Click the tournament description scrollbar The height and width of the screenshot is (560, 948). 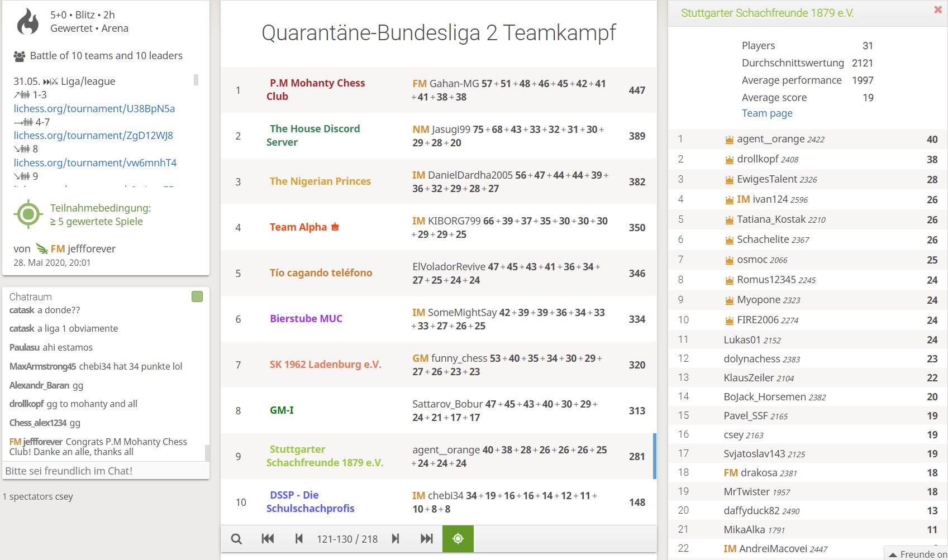[x=196, y=80]
